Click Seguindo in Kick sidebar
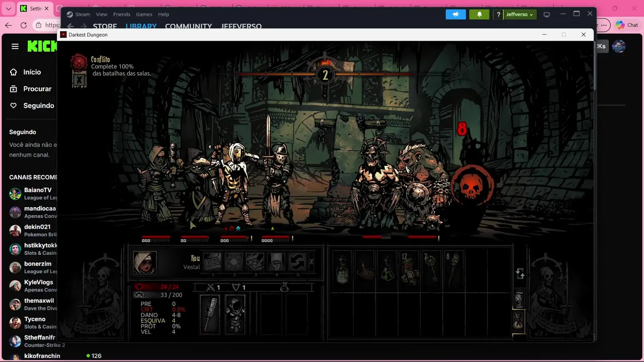Viewport: 644px width, 362px height. (x=32, y=106)
